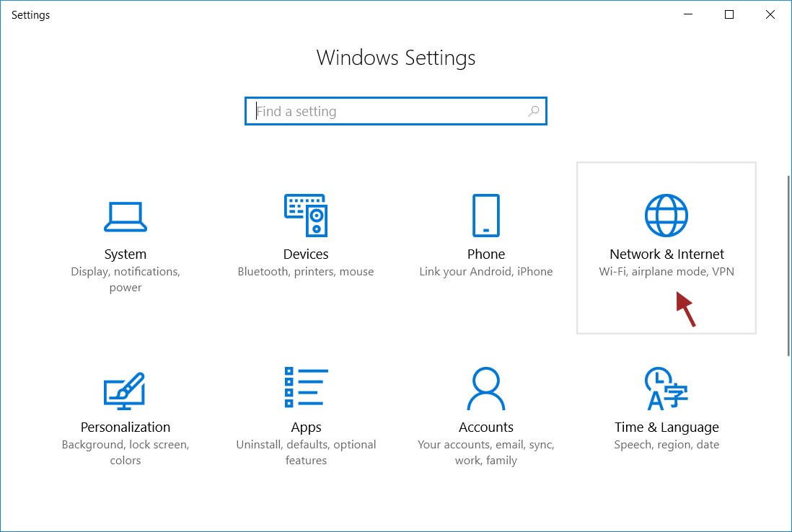Image resolution: width=792 pixels, height=532 pixels.
Task: Click the Devices label
Action: [306, 254]
